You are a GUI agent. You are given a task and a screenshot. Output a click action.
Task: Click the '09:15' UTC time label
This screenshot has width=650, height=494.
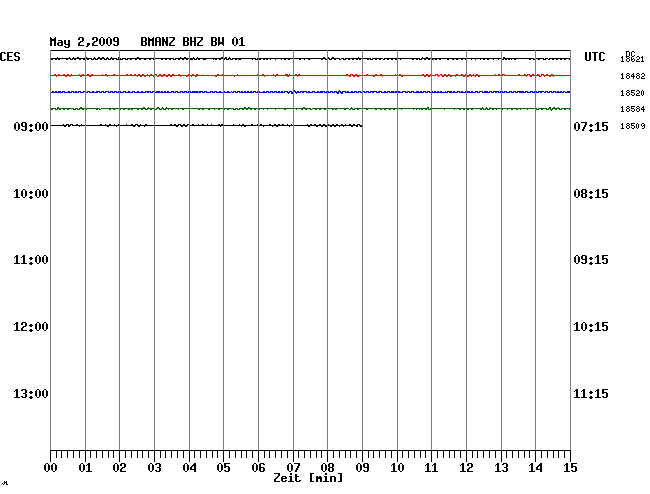[591, 260]
